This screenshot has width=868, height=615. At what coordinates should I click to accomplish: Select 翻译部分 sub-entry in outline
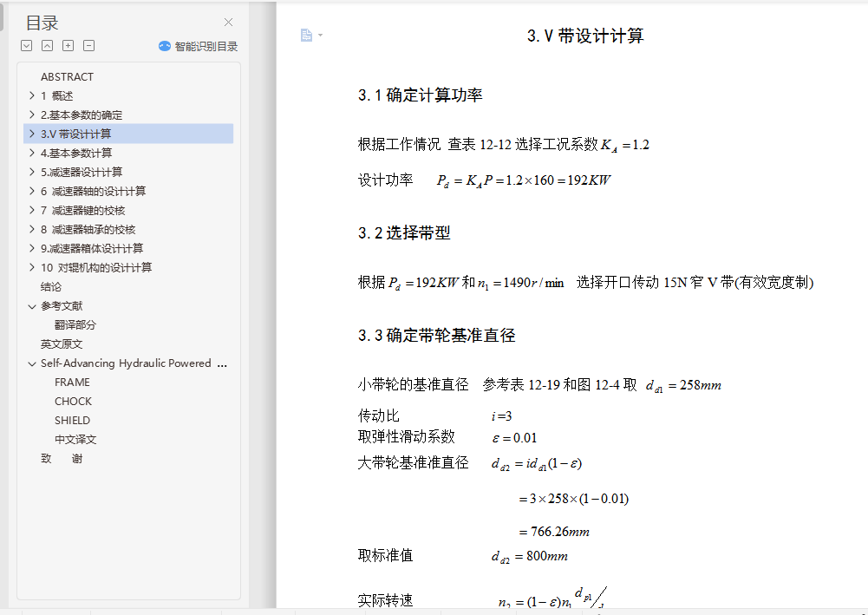click(75, 325)
